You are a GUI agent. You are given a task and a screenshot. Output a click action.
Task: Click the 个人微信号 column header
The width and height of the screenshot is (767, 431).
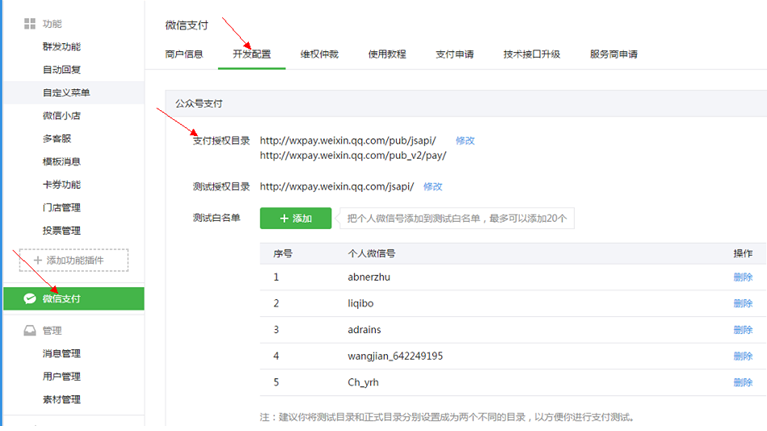pyautogui.click(x=371, y=253)
